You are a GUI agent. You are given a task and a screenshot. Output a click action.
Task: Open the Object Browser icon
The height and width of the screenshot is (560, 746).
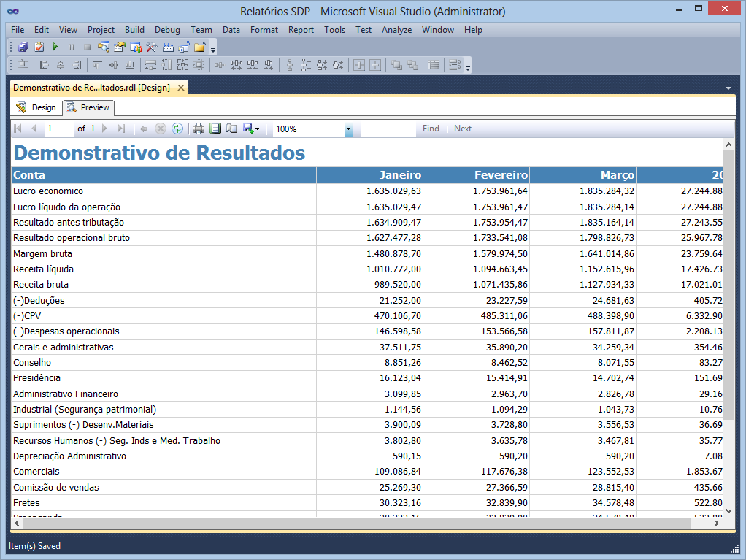[136, 47]
